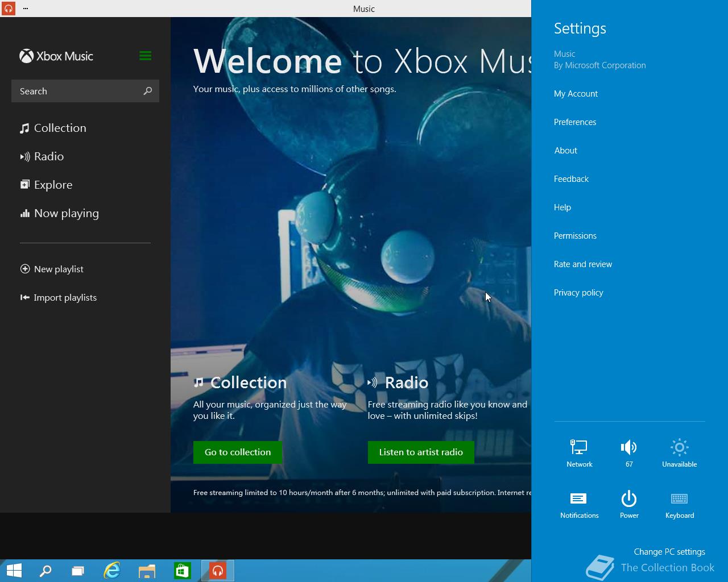Click the title bar ellipsis options

26,9
